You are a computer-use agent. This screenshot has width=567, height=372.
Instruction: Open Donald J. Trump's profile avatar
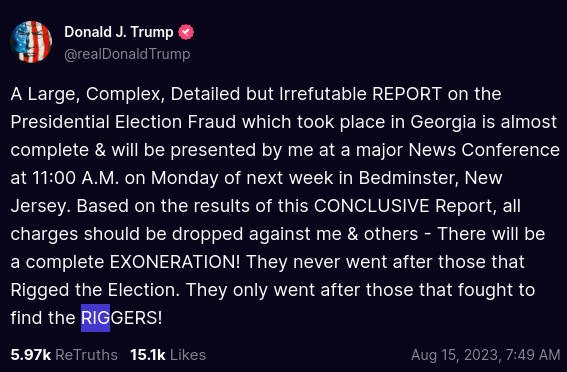click(x=31, y=42)
